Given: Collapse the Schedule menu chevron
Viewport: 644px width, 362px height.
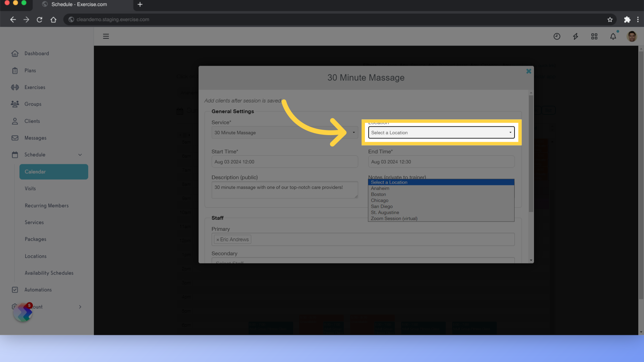Looking at the screenshot, I should 80,155.
